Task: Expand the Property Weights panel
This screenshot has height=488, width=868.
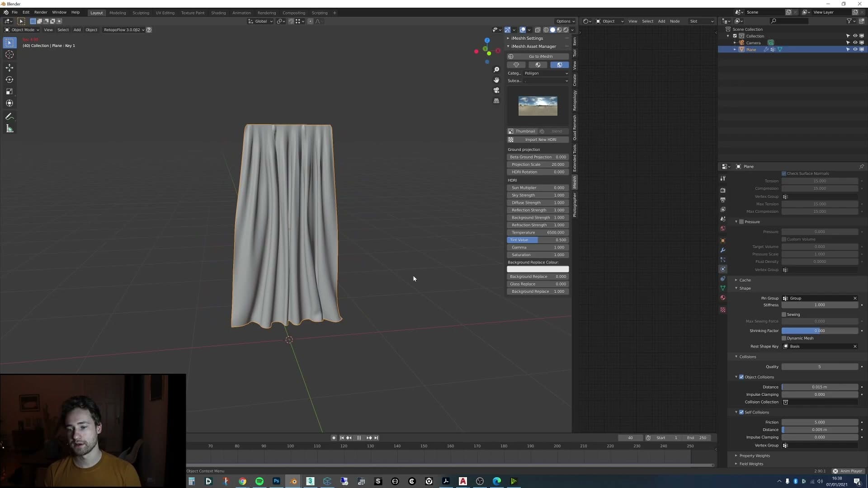Action: [x=754, y=456]
